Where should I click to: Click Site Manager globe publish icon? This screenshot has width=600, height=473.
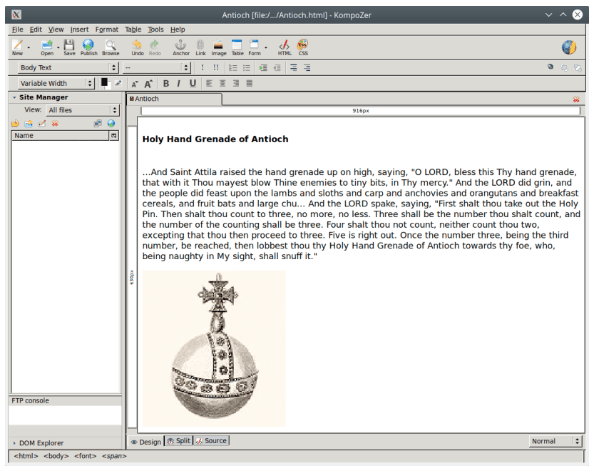click(x=111, y=123)
